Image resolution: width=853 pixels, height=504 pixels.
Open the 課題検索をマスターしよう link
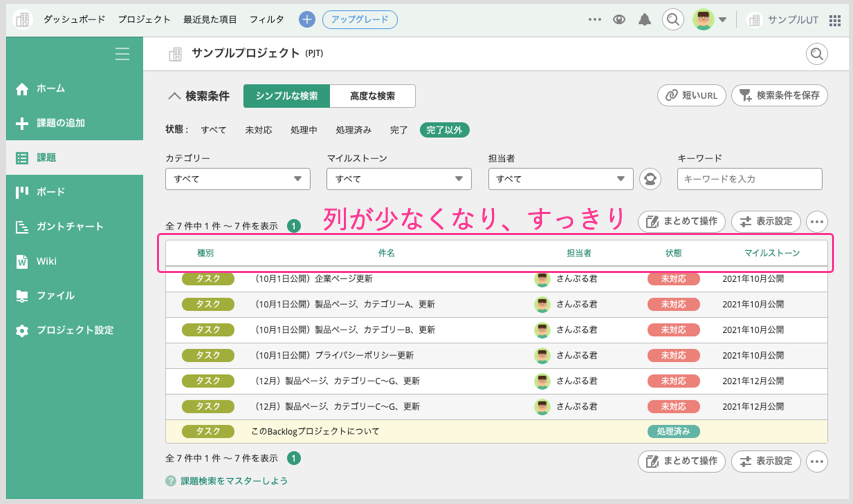point(233,481)
